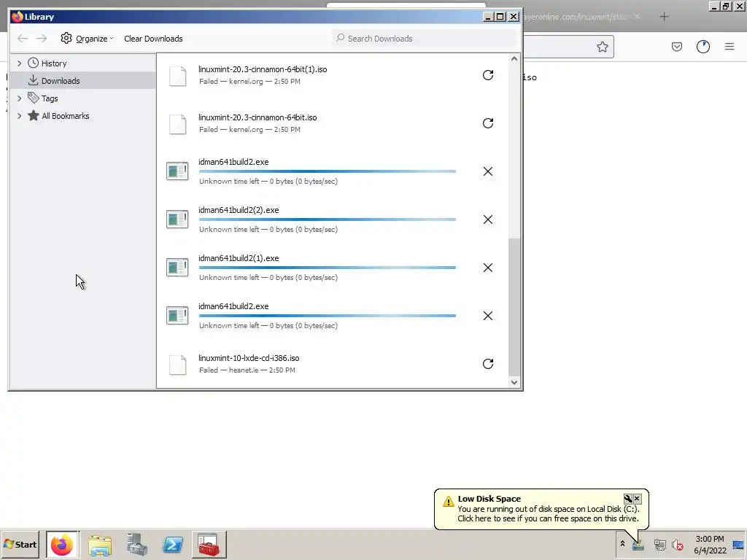
Task: Click the Low Disk Space balloon message
Action: [549, 514]
